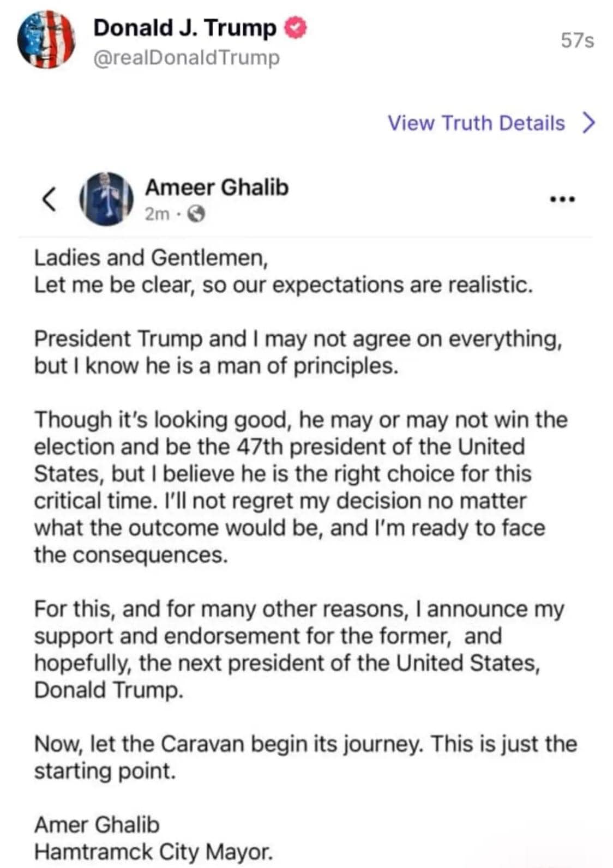Screen dimensions: 613x868
Task: Click the "Ladies and Gentlemen," opening line
Action: click(151, 258)
